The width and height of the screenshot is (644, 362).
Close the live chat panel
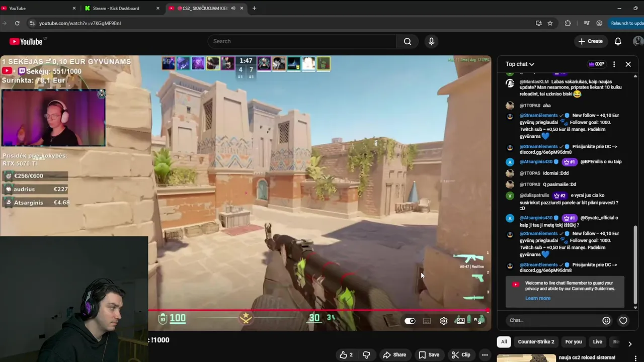point(628,64)
